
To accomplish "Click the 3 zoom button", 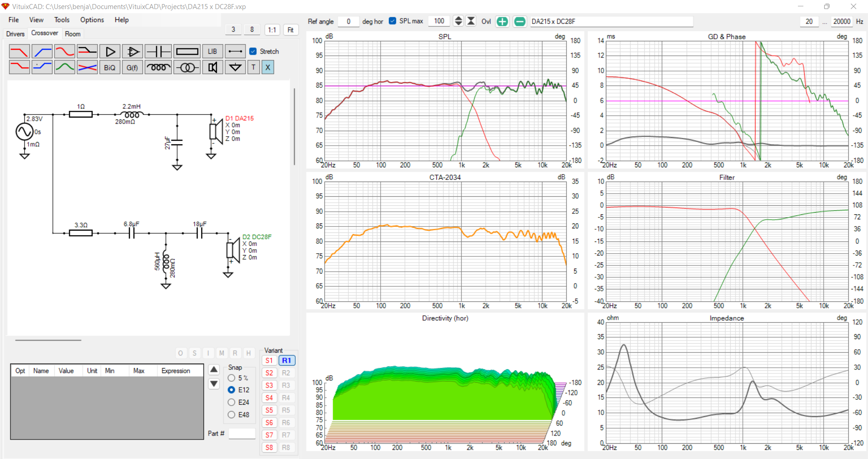I will [233, 30].
